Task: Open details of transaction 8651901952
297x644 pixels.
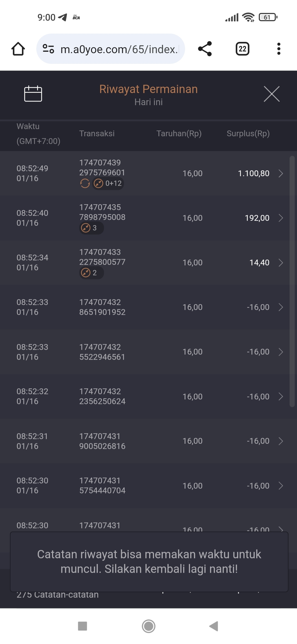Action: (148, 307)
